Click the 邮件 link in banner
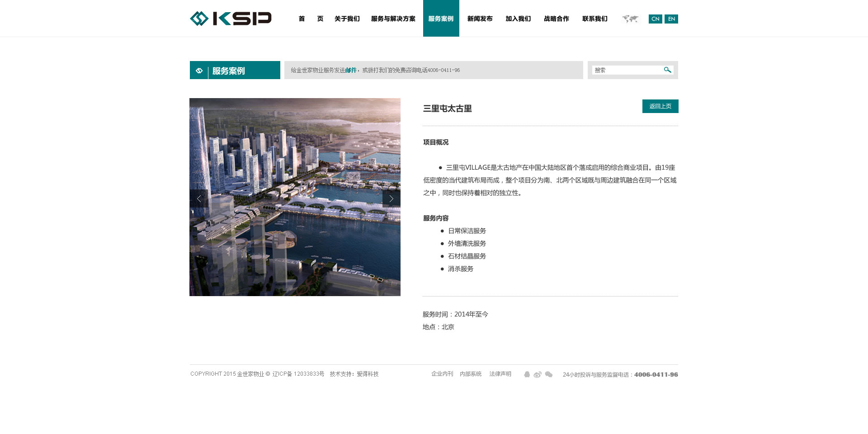The image size is (868, 434). [x=351, y=70]
